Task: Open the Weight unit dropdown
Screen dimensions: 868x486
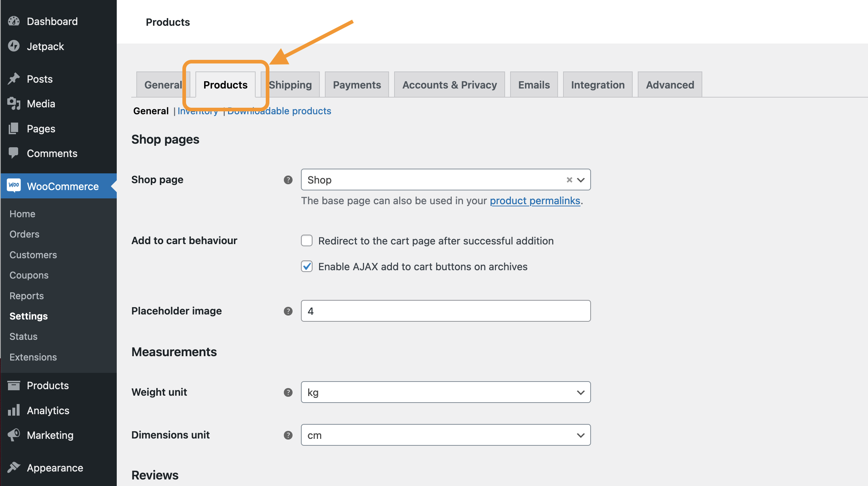Action: tap(446, 392)
